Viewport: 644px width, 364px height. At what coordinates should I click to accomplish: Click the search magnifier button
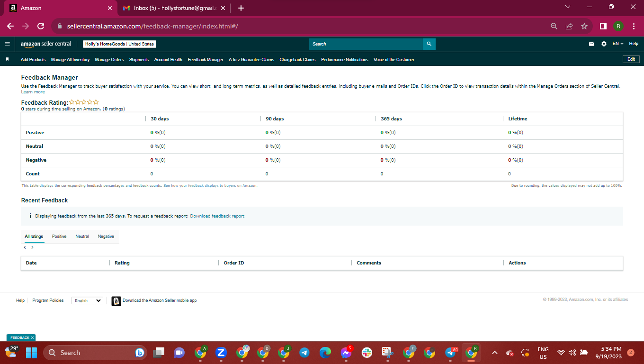tap(429, 44)
